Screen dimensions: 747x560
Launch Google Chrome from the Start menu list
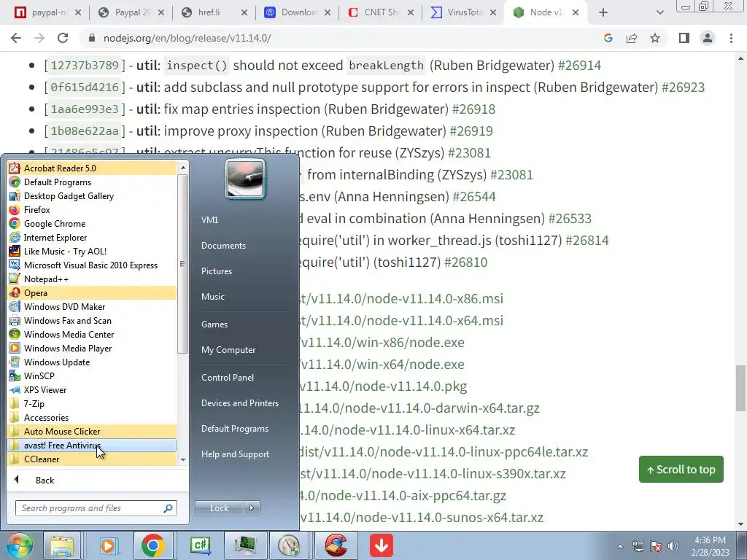pos(92,223)
